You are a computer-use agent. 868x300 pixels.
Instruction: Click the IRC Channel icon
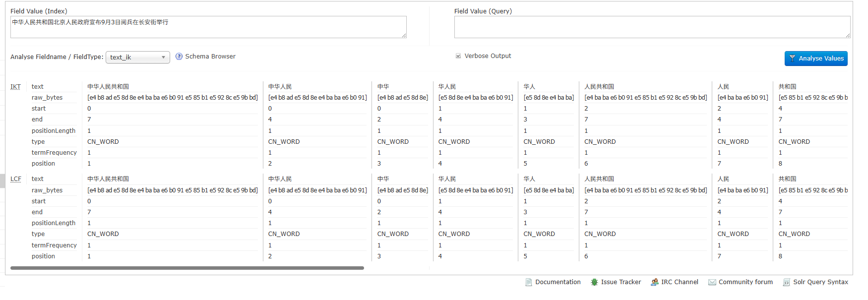point(655,282)
